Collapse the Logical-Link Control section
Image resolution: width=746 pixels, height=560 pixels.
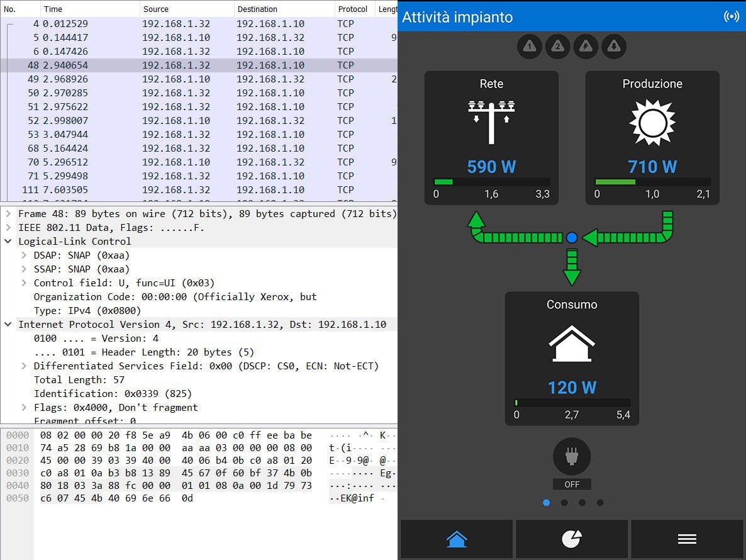point(8,241)
